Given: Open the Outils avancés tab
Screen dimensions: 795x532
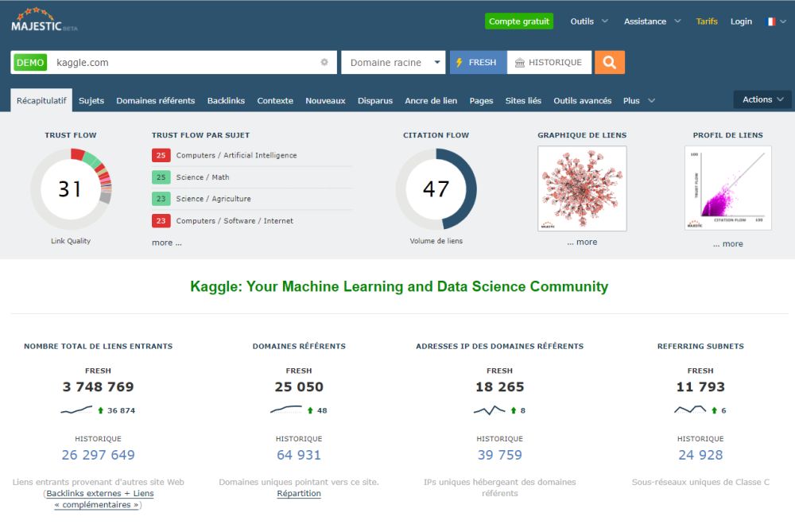Looking at the screenshot, I should (x=583, y=100).
